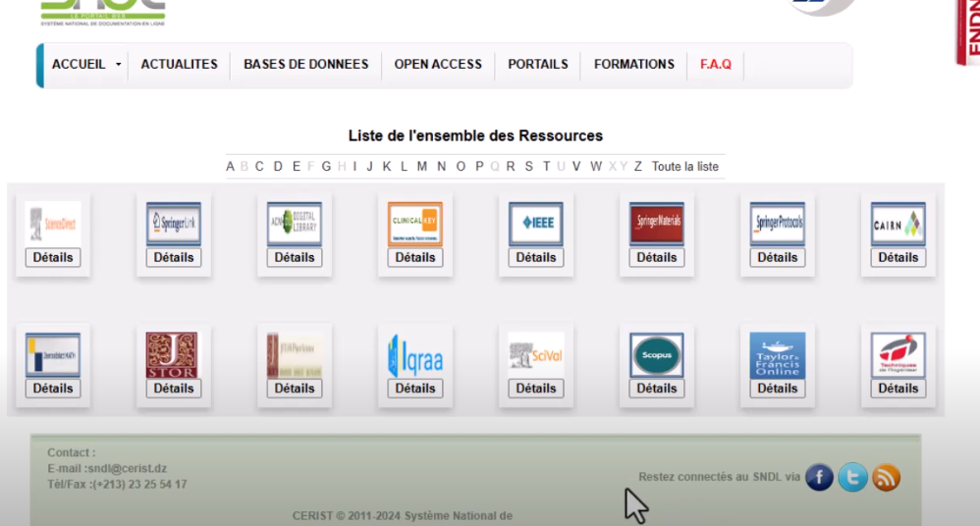This screenshot has width=980, height=526.
Task: Filter resources by letter I
Action: click(355, 167)
